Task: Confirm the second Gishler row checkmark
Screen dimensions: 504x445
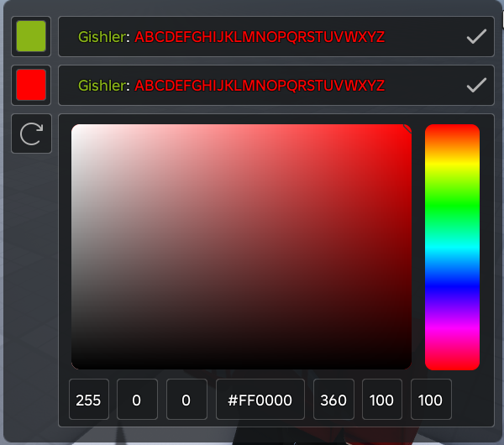Action: point(476,85)
